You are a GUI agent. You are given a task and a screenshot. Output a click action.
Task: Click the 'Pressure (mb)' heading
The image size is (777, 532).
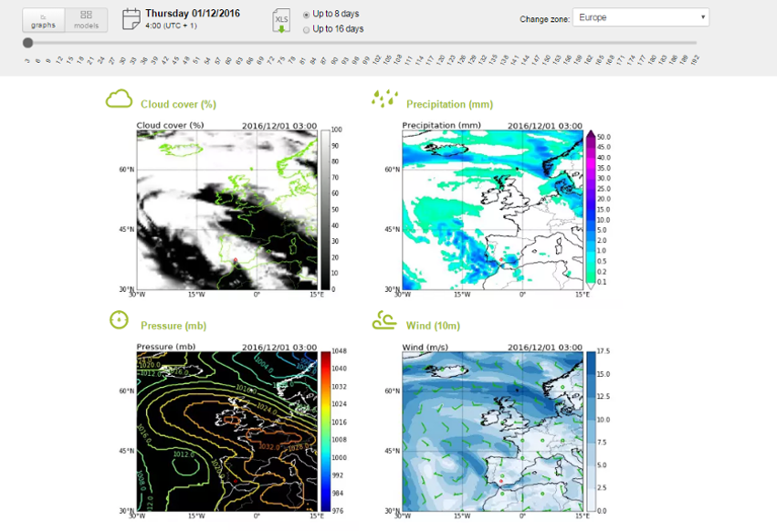point(173,326)
